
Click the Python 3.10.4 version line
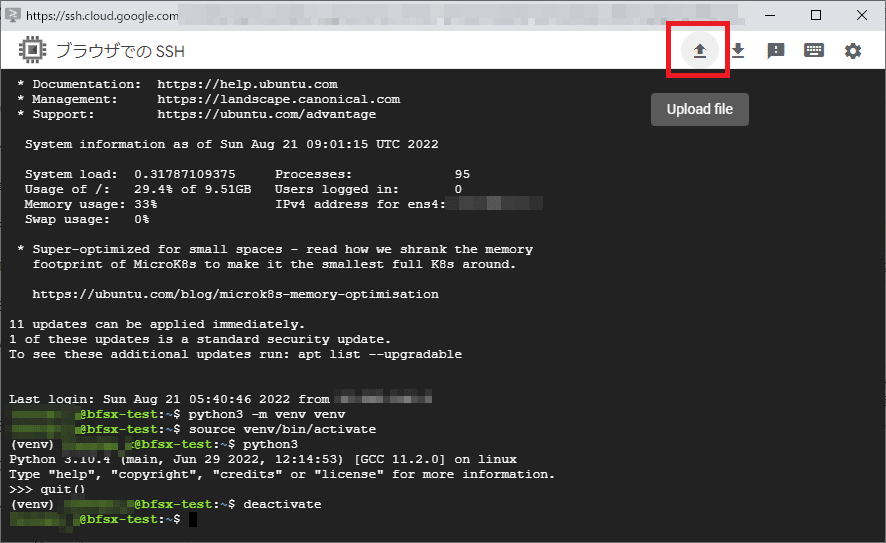tap(263, 459)
